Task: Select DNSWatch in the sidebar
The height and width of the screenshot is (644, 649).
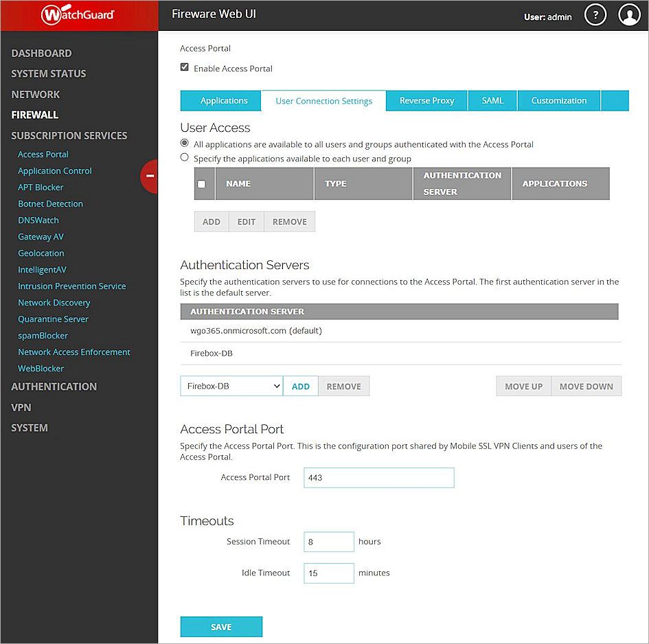Action: point(38,220)
